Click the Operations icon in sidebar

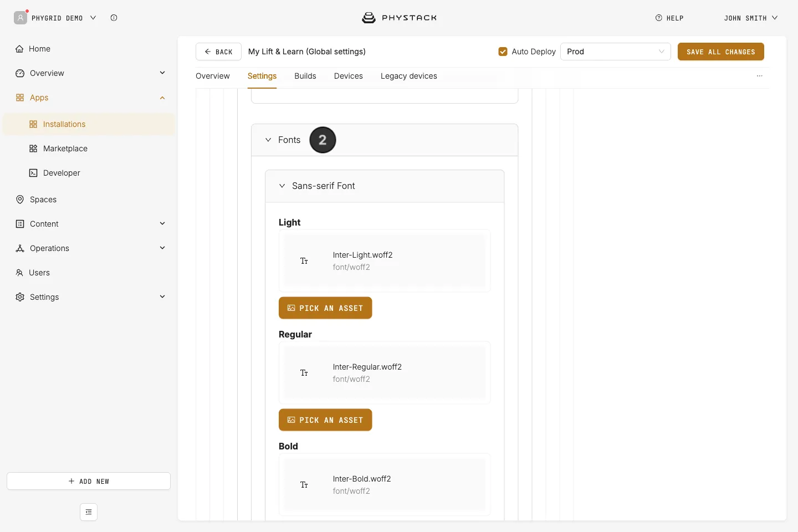click(x=20, y=248)
